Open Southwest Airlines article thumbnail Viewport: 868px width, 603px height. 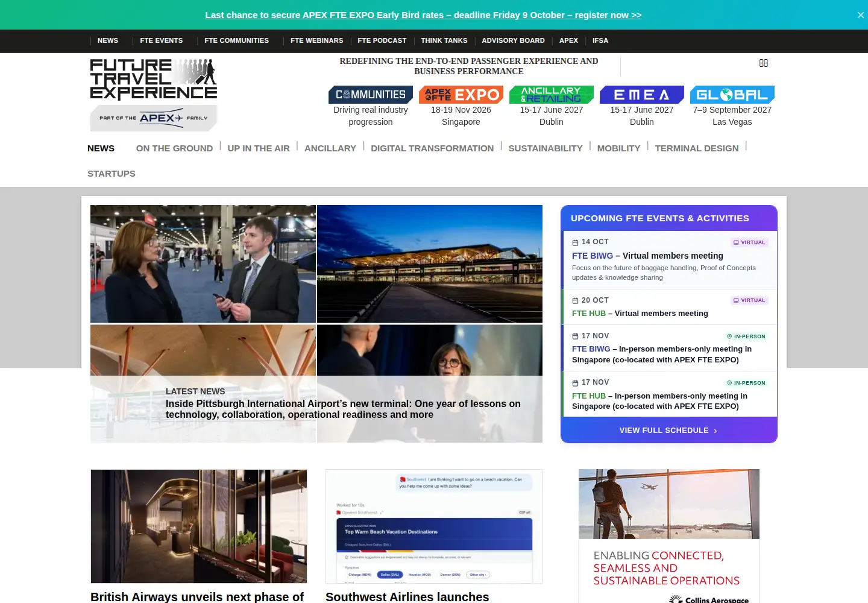[434, 526]
